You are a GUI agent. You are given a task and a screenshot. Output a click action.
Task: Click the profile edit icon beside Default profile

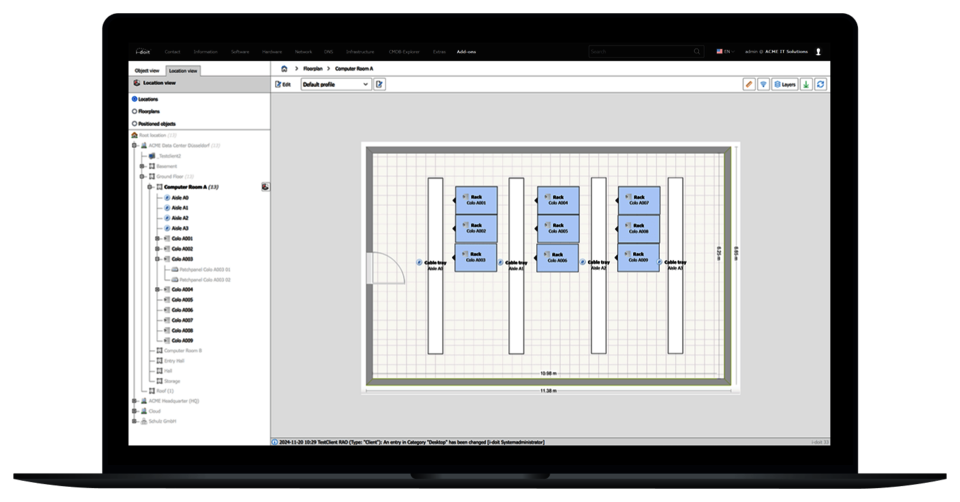379,85
